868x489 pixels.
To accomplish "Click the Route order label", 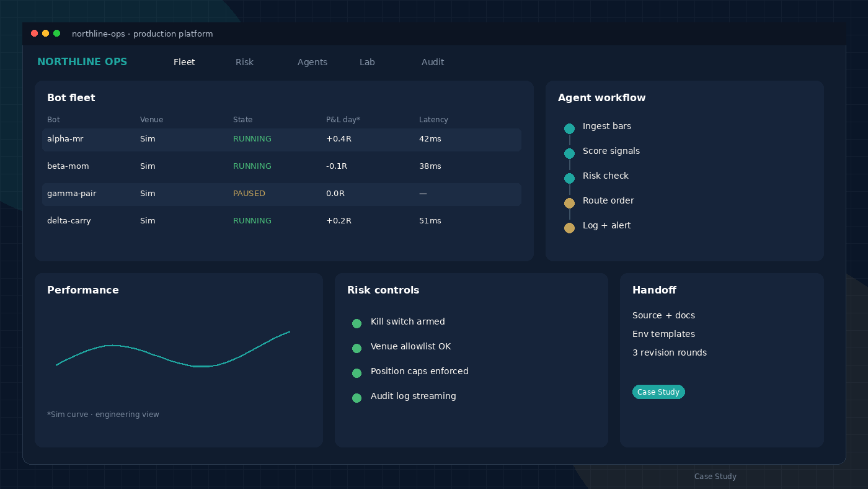I will pyautogui.click(x=608, y=200).
